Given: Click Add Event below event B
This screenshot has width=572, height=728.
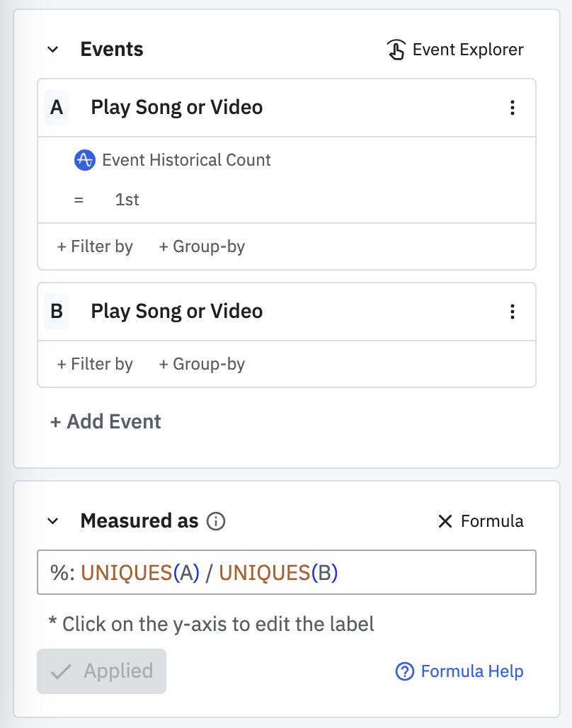Looking at the screenshot, I should click(105, 422).
